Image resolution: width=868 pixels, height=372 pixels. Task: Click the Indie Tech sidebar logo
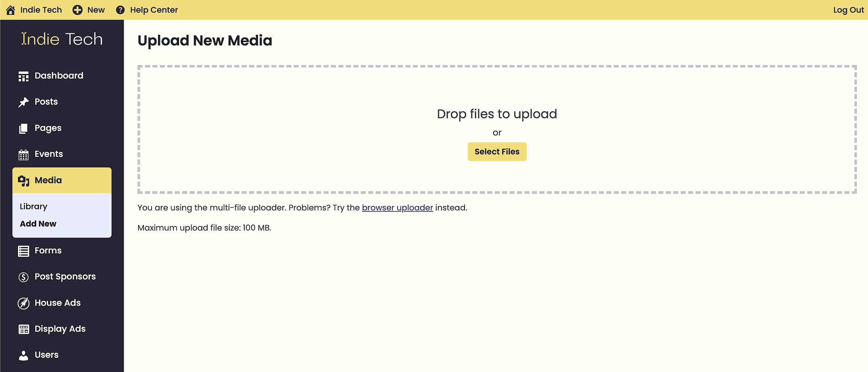tap(62, 39)
